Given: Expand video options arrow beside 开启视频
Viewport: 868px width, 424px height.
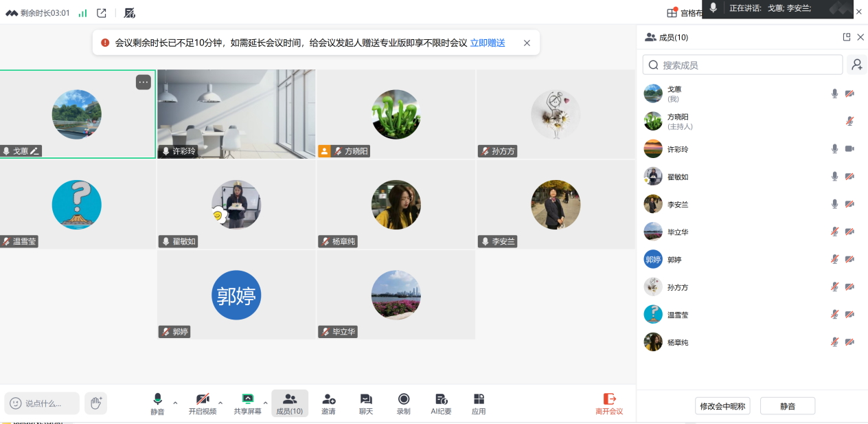Looking at the screenshot, I should click(220, 403).
